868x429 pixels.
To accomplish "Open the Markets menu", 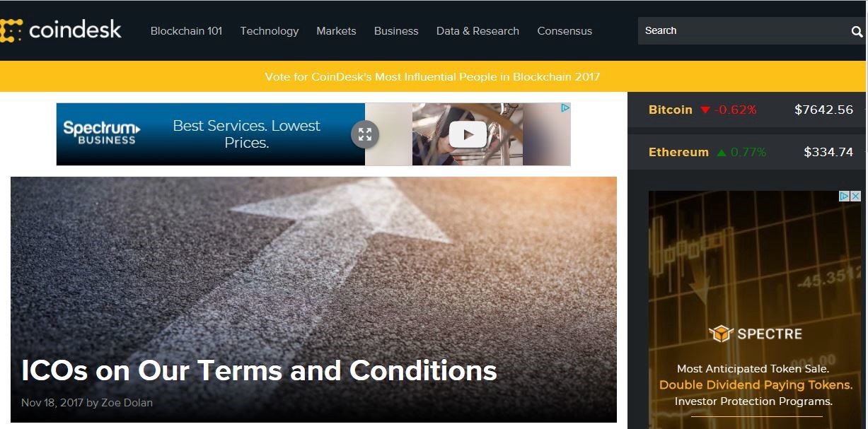I will pos(336,31).
